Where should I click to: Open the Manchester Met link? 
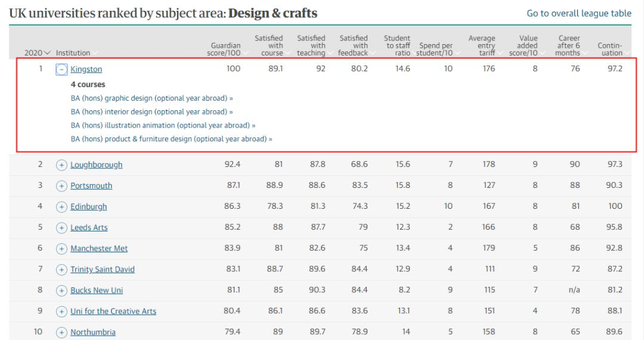click(99, 248)
